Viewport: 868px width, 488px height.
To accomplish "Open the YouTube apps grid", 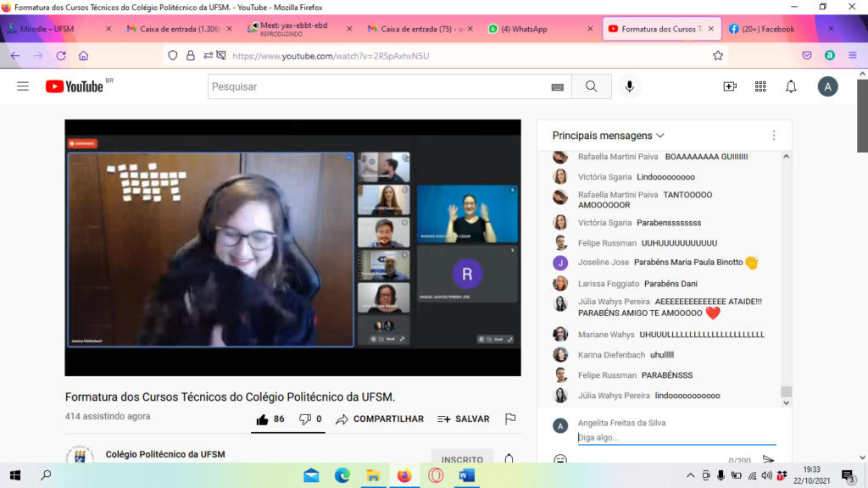I will [760, 86].
